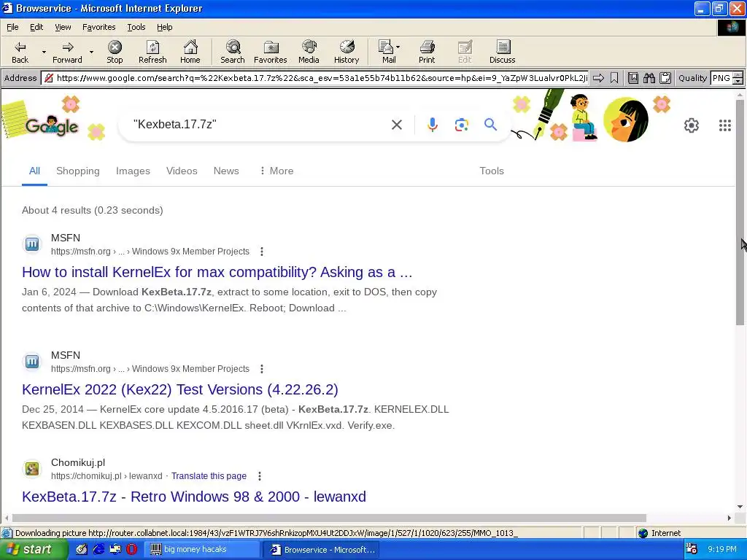Go to Home page icon

[x=190, y=52]
